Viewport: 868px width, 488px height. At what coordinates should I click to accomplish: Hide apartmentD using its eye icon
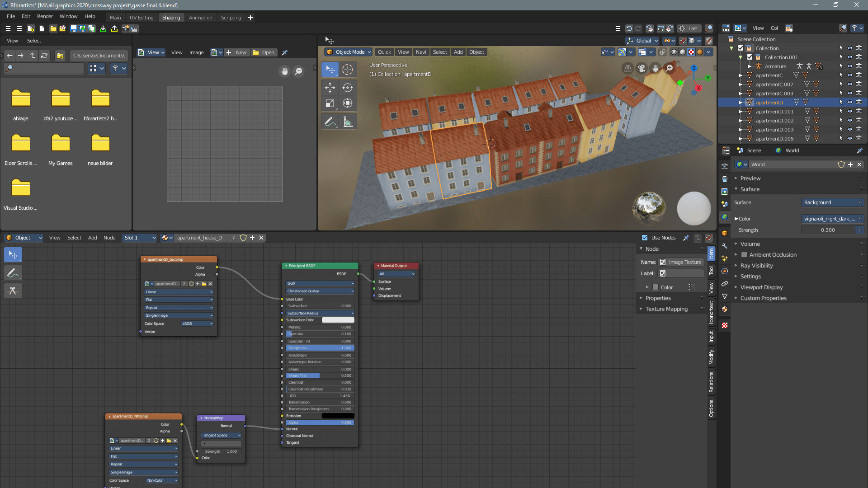click(850, 103)
